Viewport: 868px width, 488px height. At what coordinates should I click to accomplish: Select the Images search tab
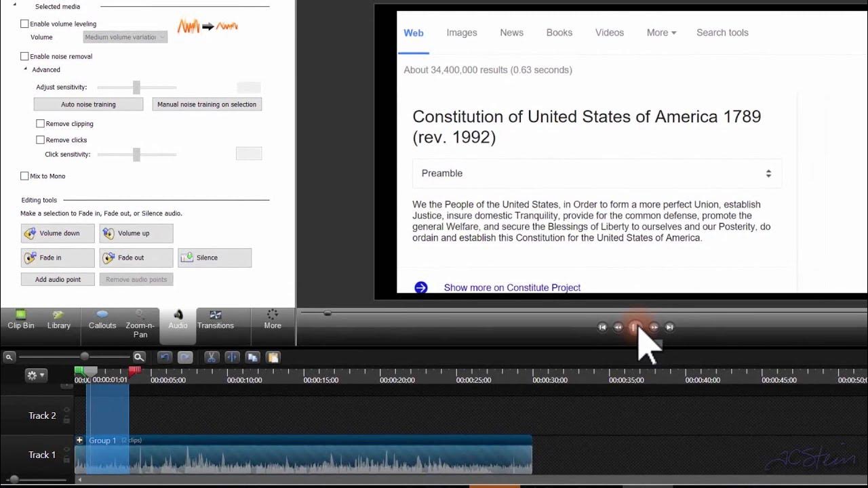pos(462,33)
